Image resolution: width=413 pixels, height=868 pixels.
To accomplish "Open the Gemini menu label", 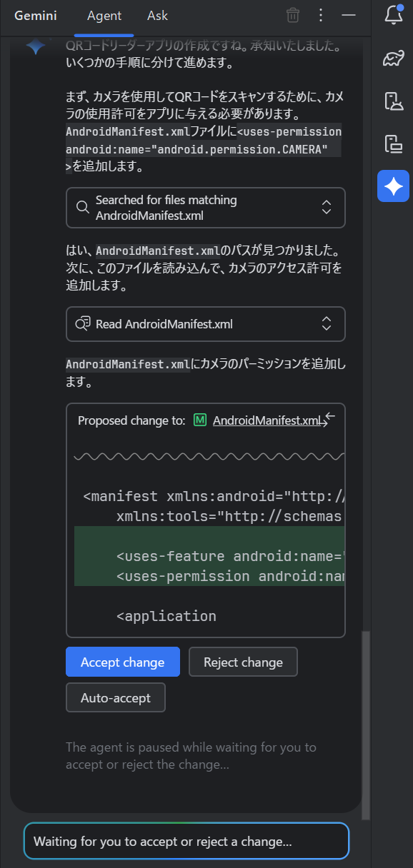I will click(x=35, y=15).
